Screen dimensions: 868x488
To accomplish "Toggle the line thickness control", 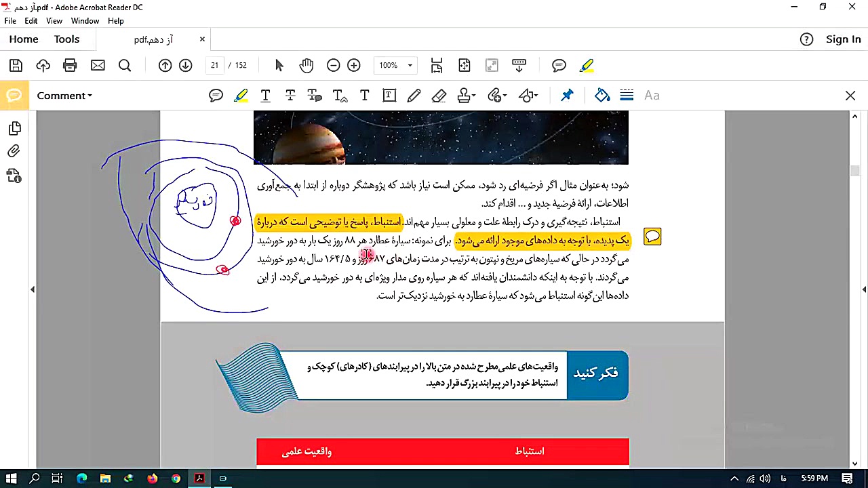I will tap(626, 95).
